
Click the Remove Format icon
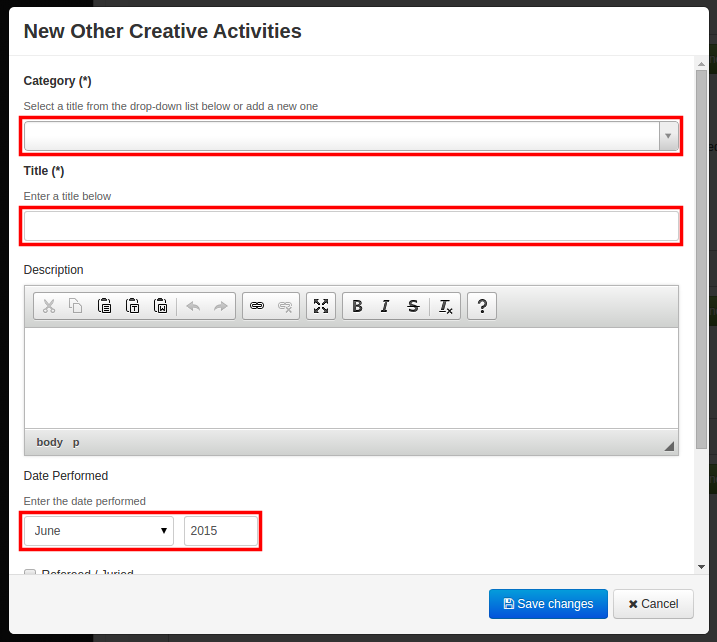pos(445,306)
